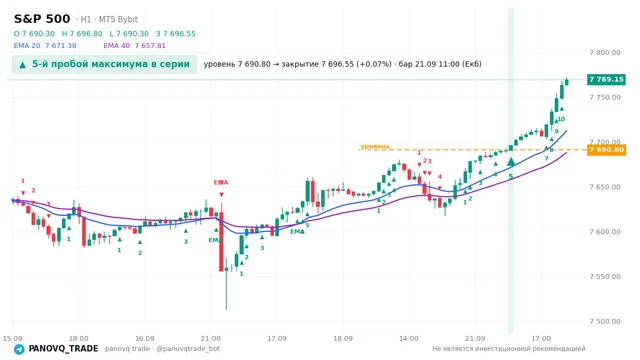The image size is (640, 360).
Task: Click the low value 'L 7 690.30'
Action: 129,33
